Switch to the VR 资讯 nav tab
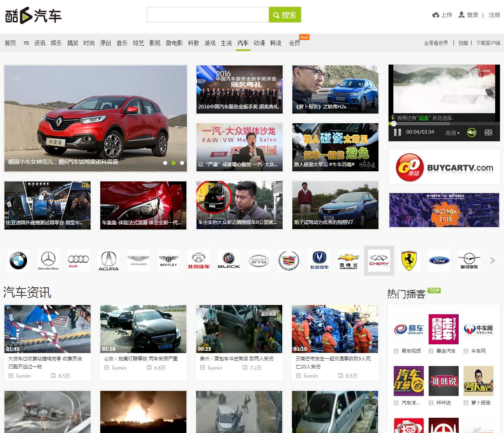The image size is (504, 433). pos(34,43)
